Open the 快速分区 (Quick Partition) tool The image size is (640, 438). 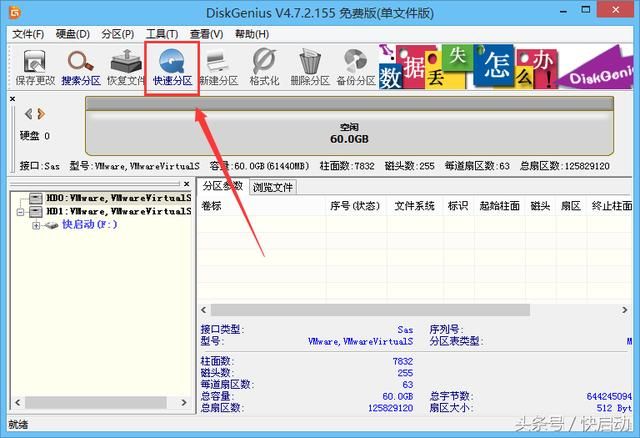172,67
